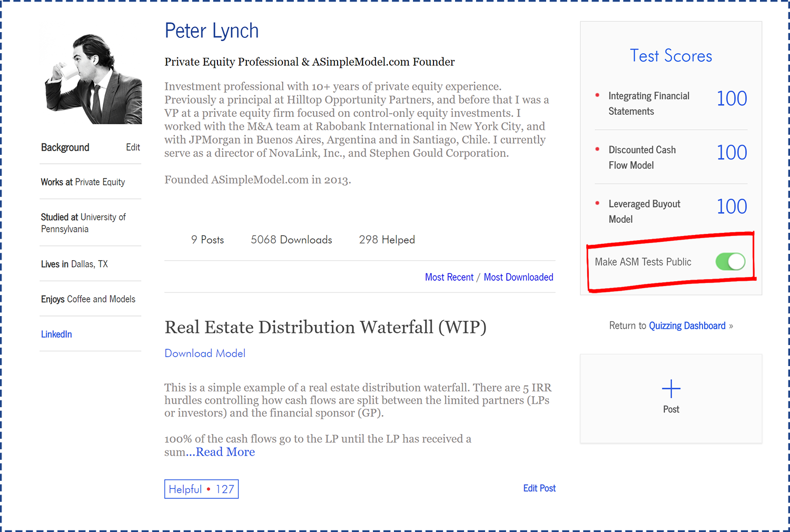Viewport: 790px width, 532px height.
Task: Click Edit Post link
Action: click(x=539, y=488)
